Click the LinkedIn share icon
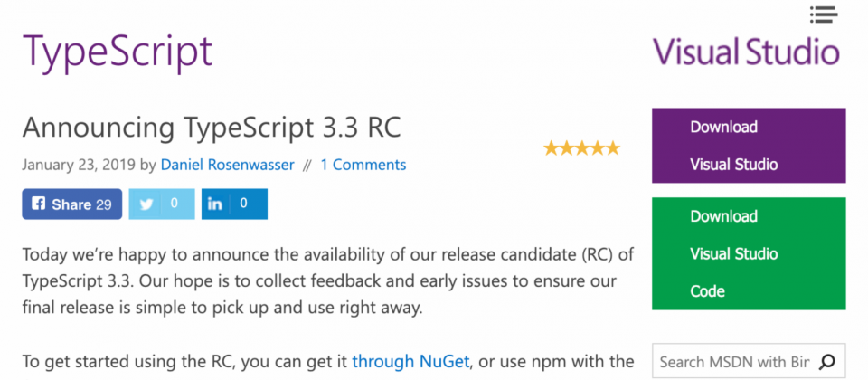Viewport: 868px width, 380px height. pos(215,204)
